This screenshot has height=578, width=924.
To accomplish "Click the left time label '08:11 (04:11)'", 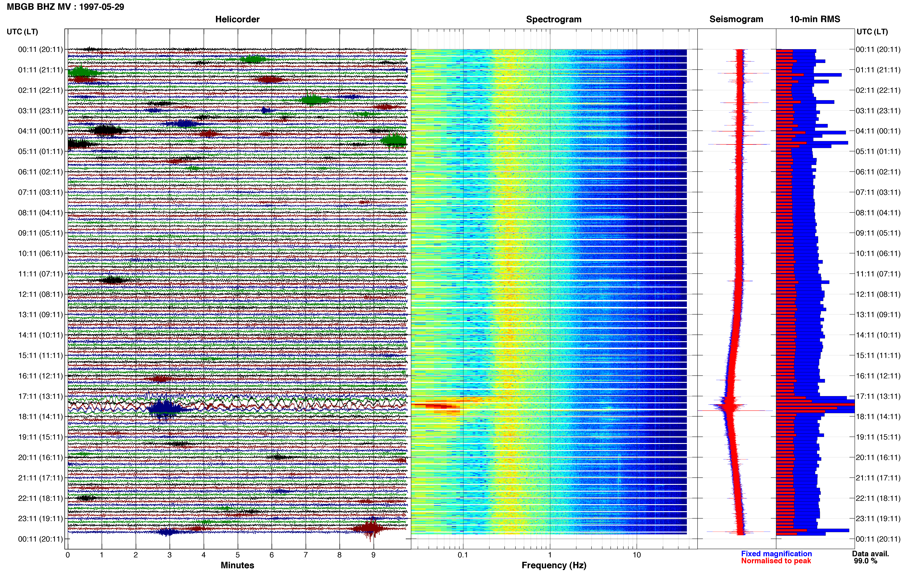I will click(41, 212).
